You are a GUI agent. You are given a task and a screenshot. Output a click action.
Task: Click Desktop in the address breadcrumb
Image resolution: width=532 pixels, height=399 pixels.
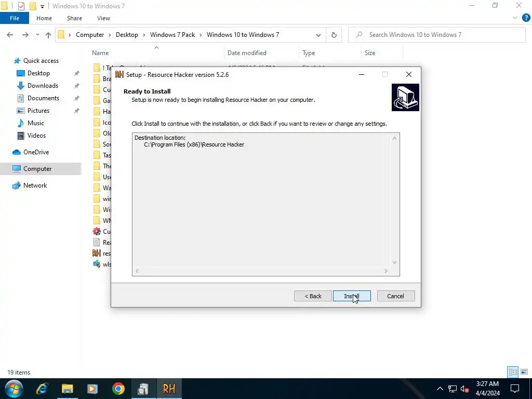127,35
